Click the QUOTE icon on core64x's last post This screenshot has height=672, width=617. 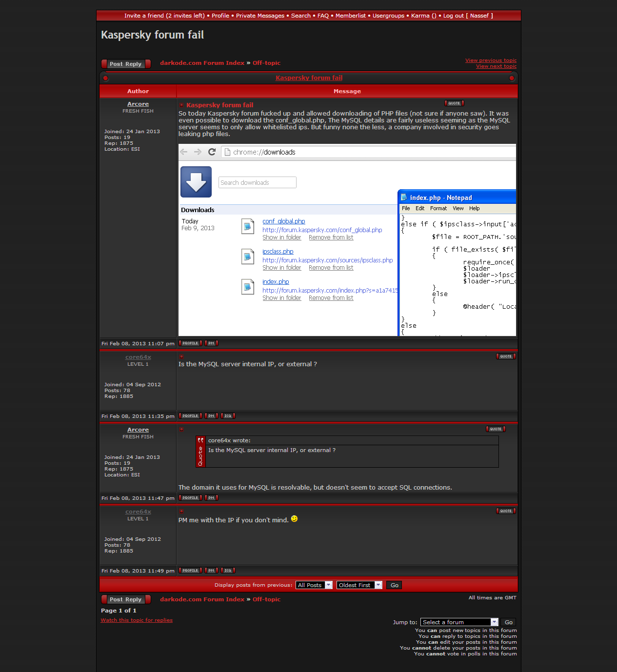coord(505,511)
